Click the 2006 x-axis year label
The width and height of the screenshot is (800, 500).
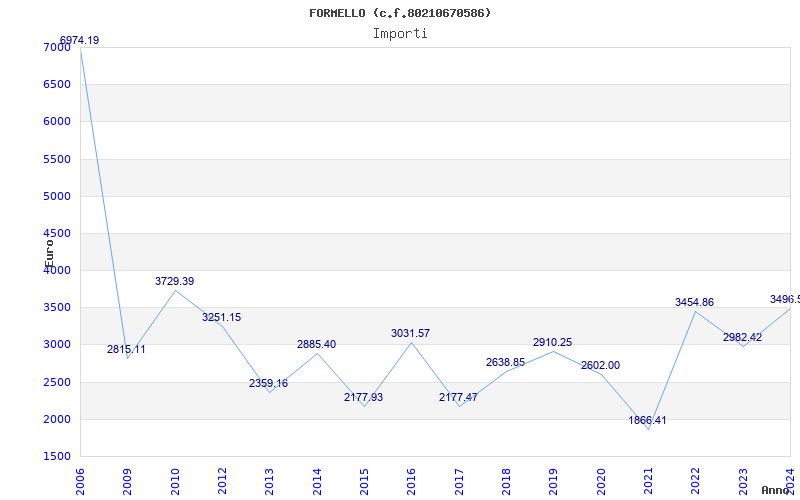[80, 482]
